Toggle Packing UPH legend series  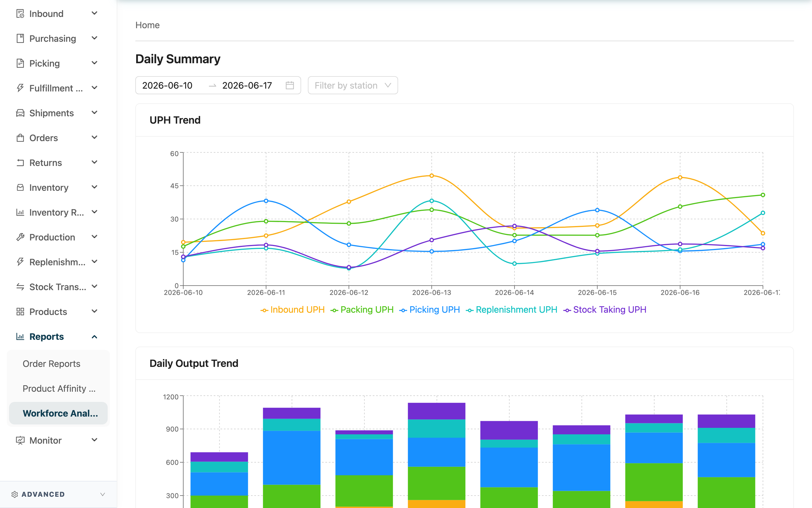tap(362, 310)
